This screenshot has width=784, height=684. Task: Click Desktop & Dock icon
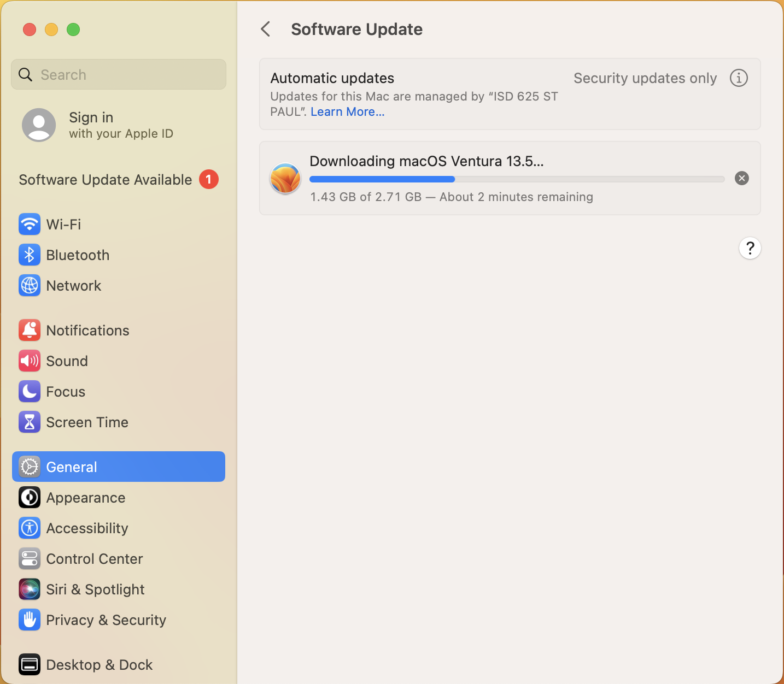click(x=30, y=664)
